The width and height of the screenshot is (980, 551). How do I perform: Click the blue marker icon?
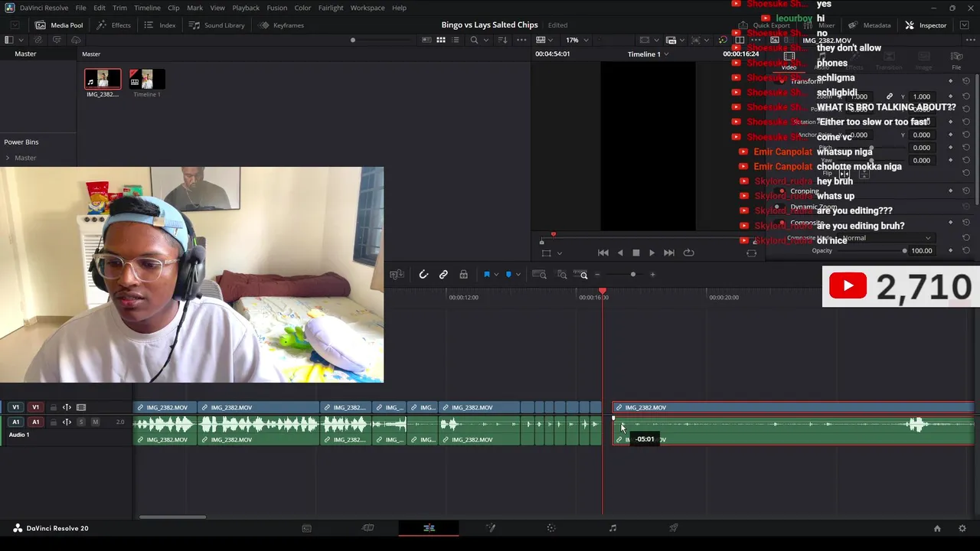coord(508,275)
